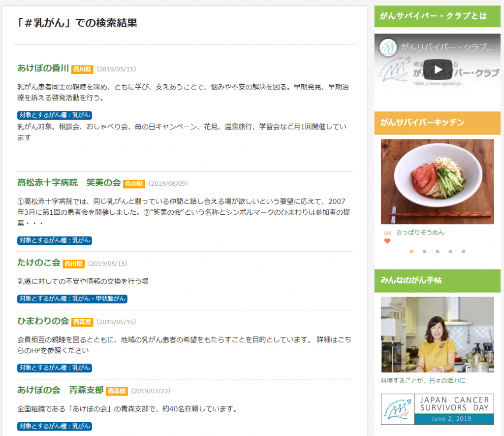
Task: Open the さっぱりそうめん recipe title link
Action: coord(420,233)
